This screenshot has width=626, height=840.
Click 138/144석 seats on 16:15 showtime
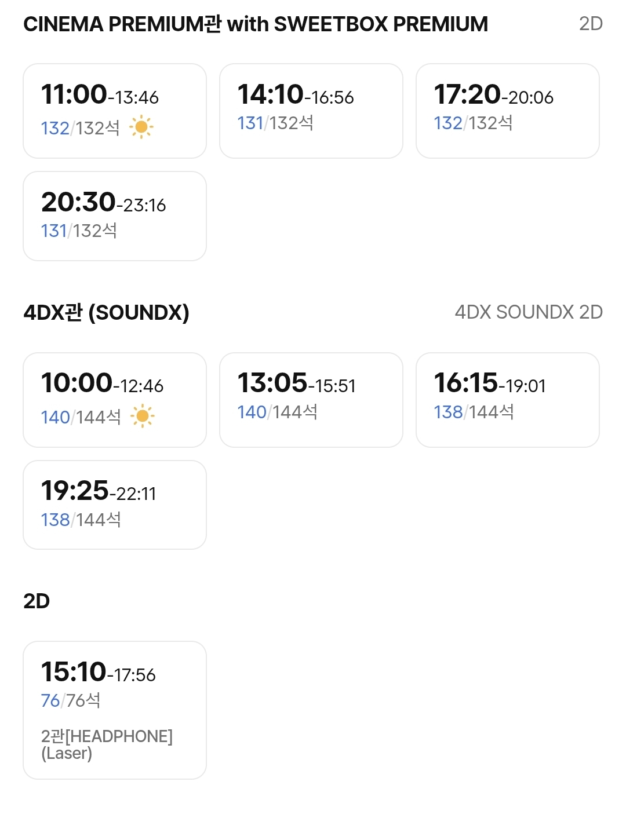pos(474,412)
